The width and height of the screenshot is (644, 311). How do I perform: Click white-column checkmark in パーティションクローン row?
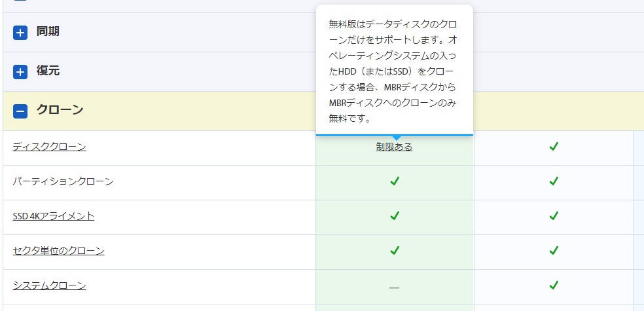point(554,181)
